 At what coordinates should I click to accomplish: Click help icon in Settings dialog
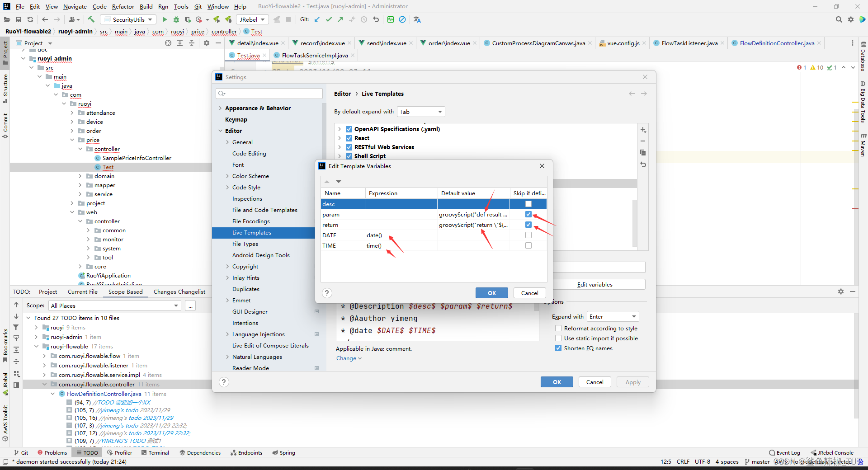point(224,382)
